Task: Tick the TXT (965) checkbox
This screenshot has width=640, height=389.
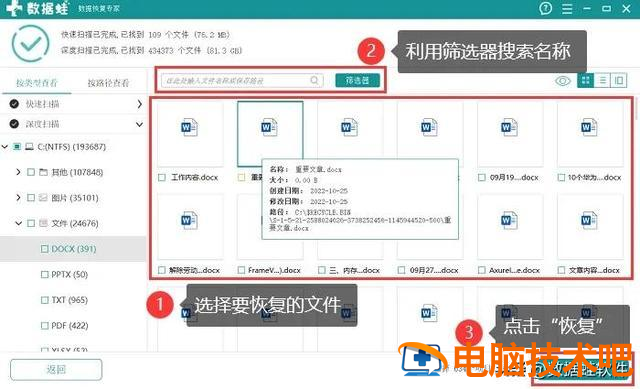Action: click(x=44, y=300)
